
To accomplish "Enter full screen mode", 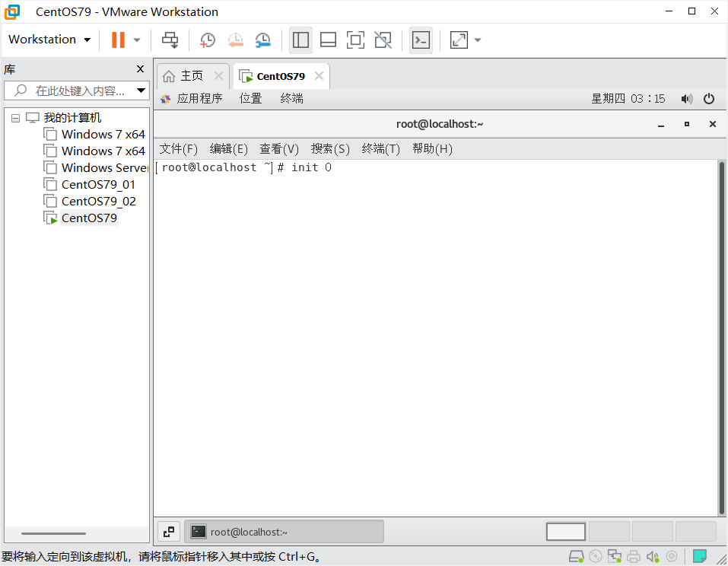I will 356,40.
